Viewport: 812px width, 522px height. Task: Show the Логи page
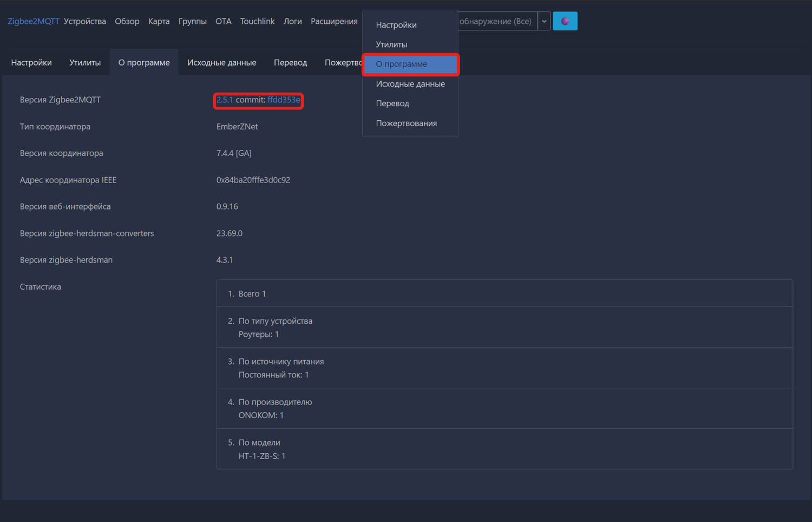pos(292,21)
